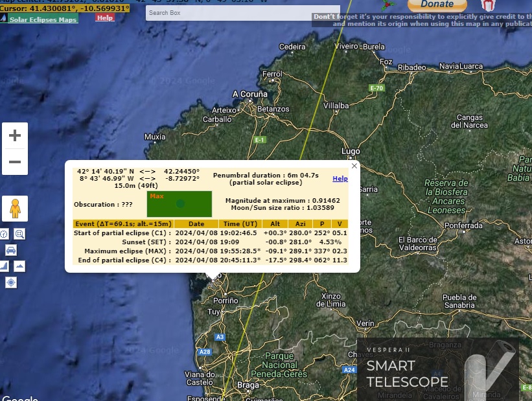
Task: Click the gauge/measure tool icon
Action: [x=3, y=234]
